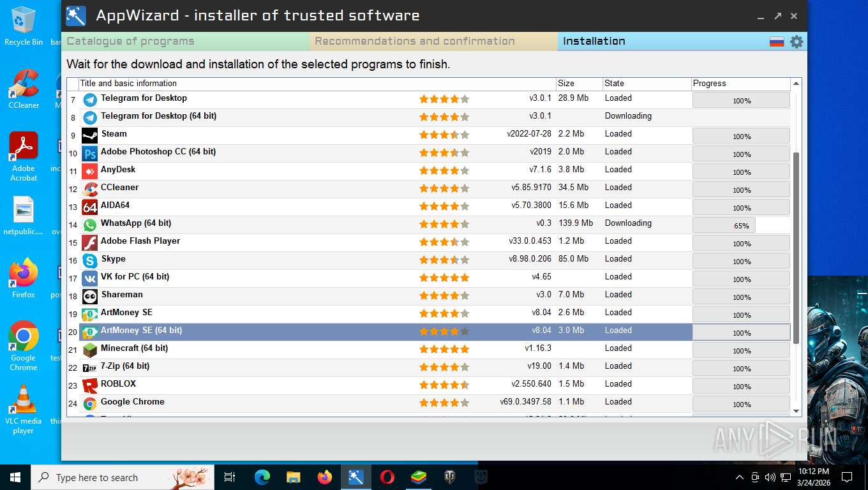Select the Telegram for Desktop row title
Screen dimensions: 868x490
(x=144, y=98)
